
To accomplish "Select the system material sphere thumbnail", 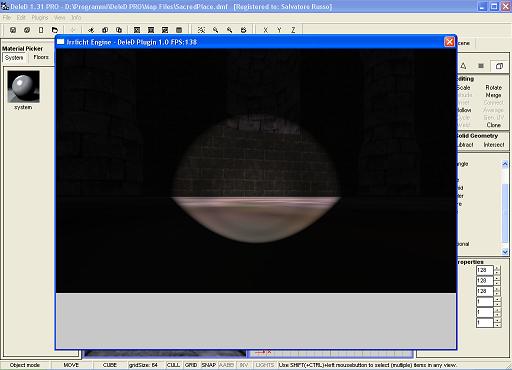I will (x=23, y=86).
